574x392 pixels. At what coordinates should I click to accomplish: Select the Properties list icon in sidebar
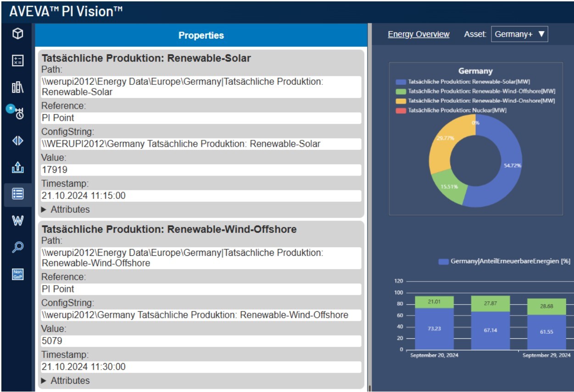pyautogui.click(x=17, y=194)
